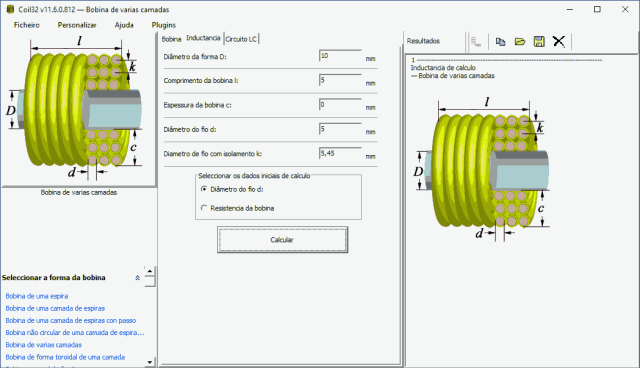
Task: Switch to the Bobina tab
Action: [x=171, y=39]
